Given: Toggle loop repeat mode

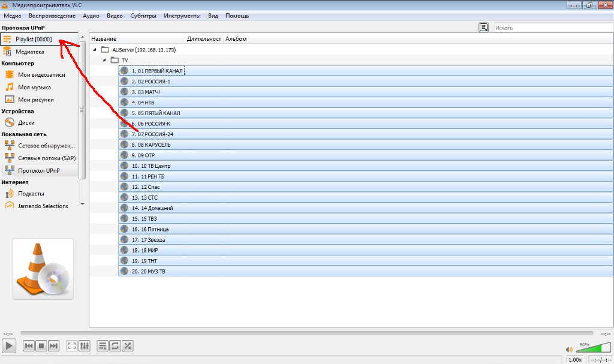Looking at the screenshot, I should (115, 345).
